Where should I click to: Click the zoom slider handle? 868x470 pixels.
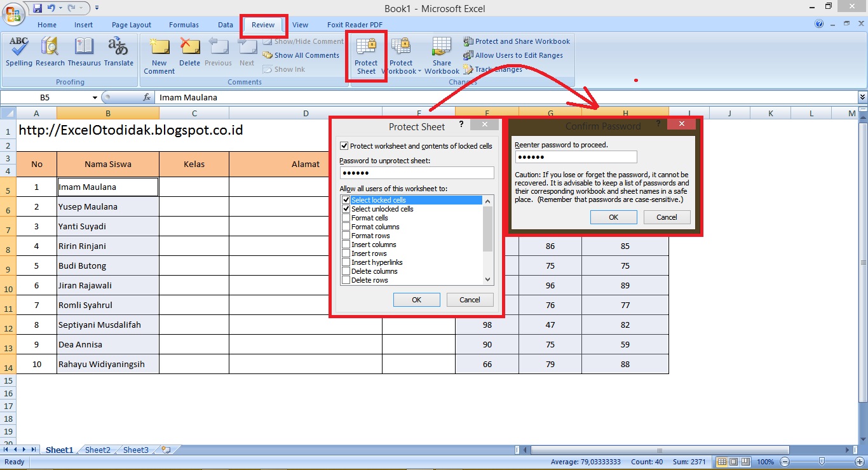(822, 462)
